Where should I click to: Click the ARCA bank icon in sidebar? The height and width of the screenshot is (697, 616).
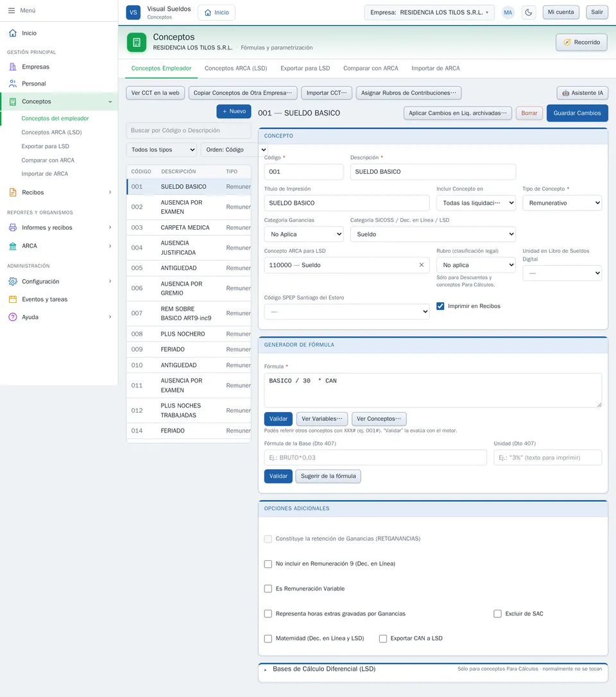pos(13,246)
